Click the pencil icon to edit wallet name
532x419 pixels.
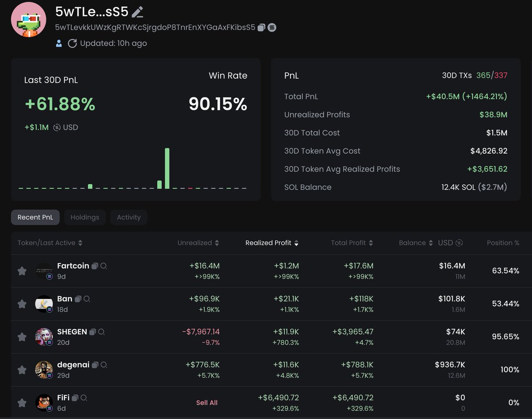click(x=137, y=12)
